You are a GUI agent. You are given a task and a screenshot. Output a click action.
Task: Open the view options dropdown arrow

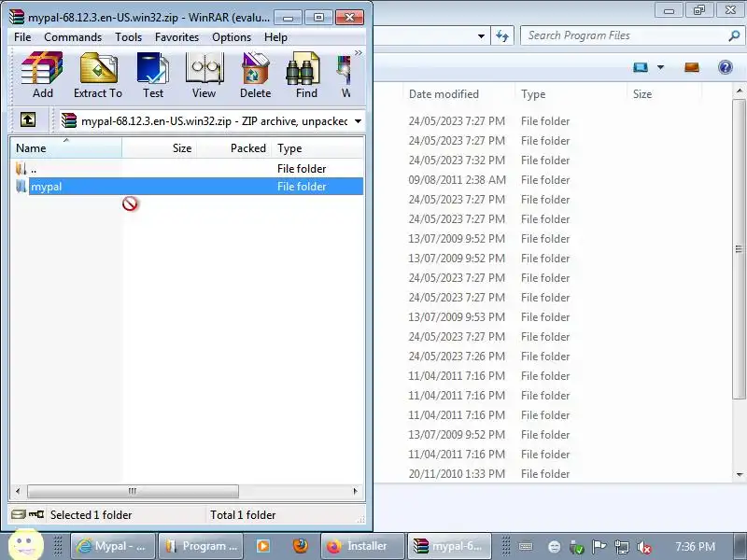pos(661,67)
